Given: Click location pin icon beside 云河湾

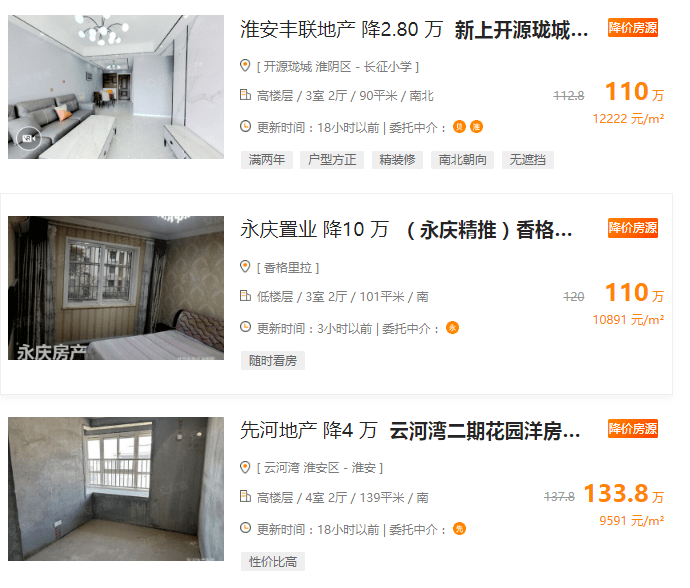Looking at the screenshot, I should [245, 467].
